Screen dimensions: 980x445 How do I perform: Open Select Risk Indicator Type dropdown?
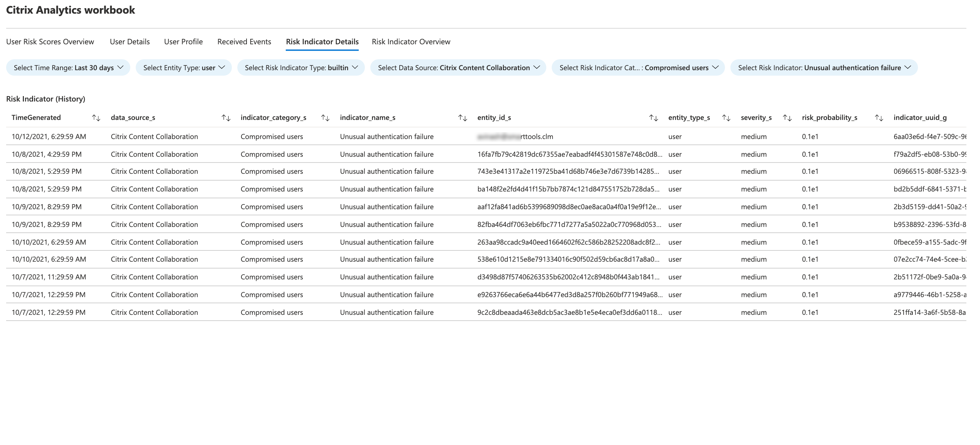click(301, 68)
